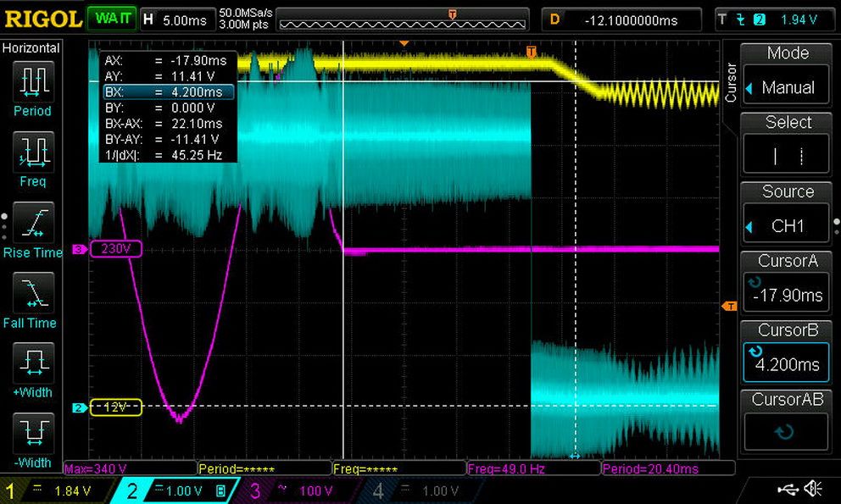
Task: Select the Period measurement icon
Action: click(x=33, y=81)
